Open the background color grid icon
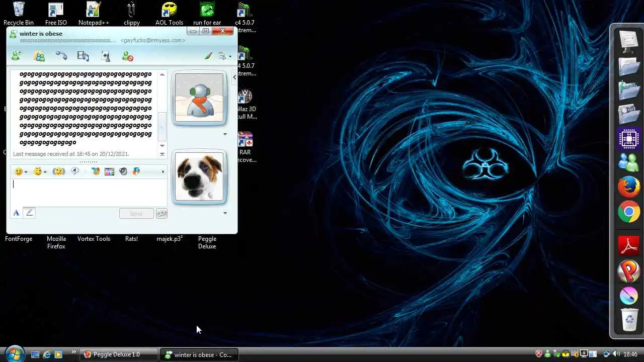Viewport: 644px width, 362px height. tap(109, 171)
